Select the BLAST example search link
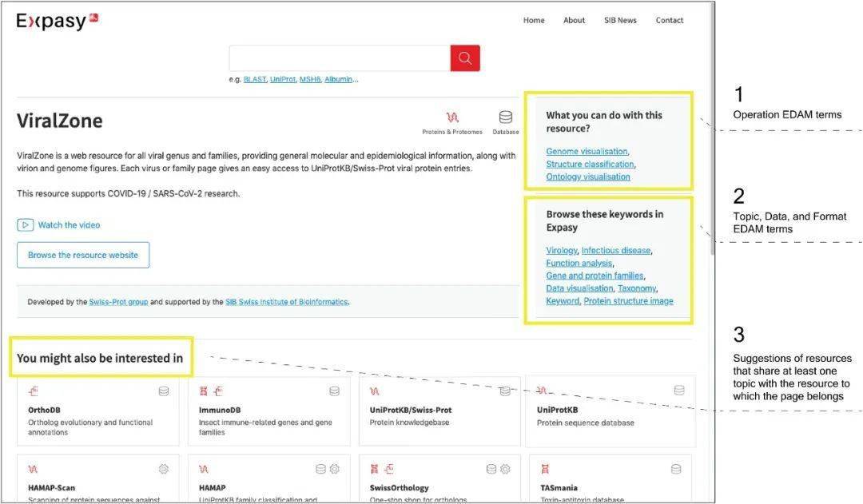Screen dimensions: 863x504 [254, 79]
